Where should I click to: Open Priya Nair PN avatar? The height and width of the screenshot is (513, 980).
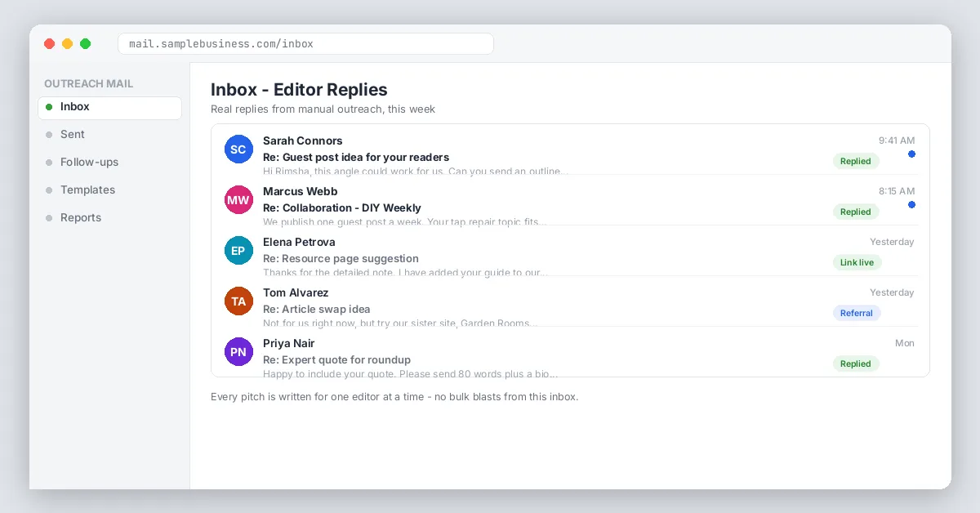(x=238, y=352)
